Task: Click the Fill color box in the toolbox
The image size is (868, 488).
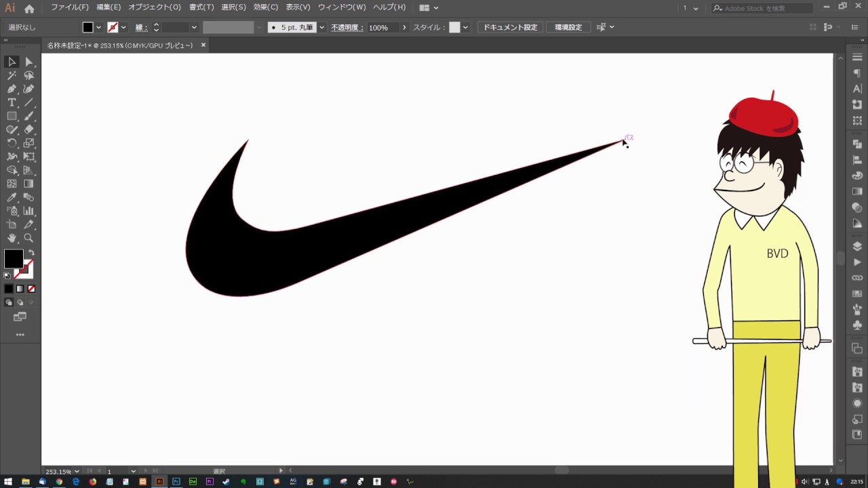Action: [14, 259]
